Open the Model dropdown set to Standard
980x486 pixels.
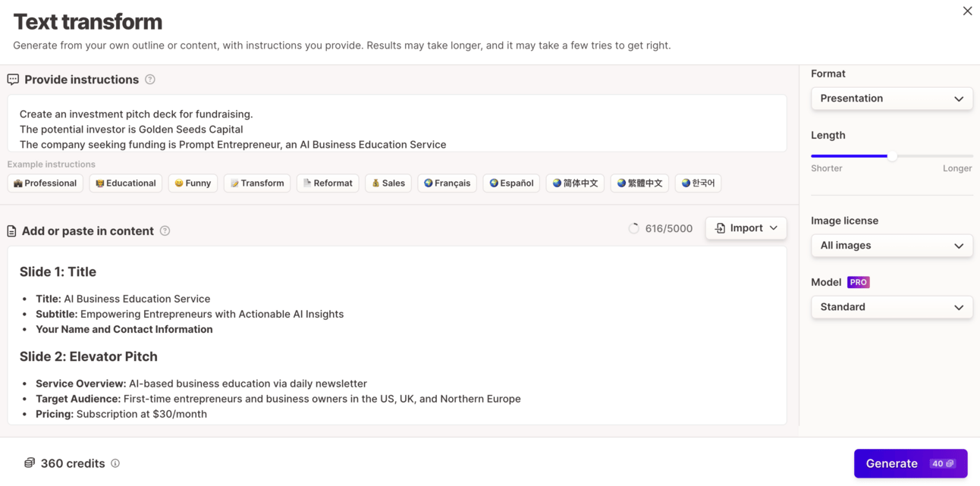891,307
